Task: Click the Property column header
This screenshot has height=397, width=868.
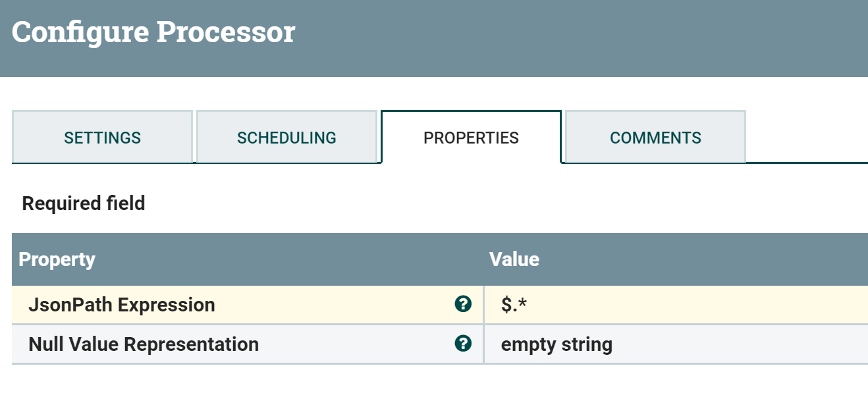Action: (57, 259)
